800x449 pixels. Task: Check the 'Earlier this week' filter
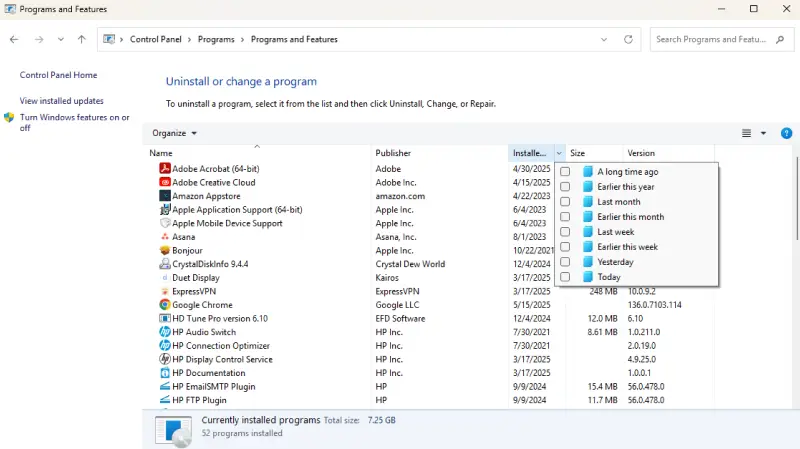[x=565, y=247]
